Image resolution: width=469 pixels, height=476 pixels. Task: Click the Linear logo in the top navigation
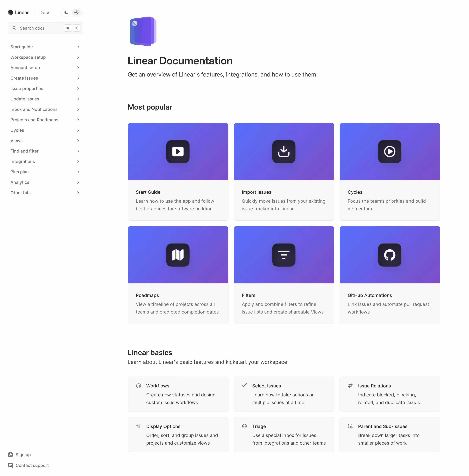click(x=18, y=12)
